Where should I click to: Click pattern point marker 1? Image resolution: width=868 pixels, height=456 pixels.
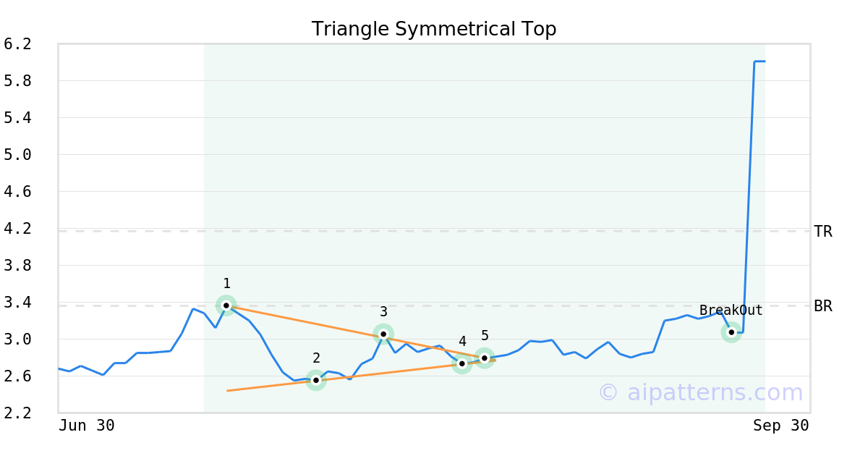click(x=226, y=305)
